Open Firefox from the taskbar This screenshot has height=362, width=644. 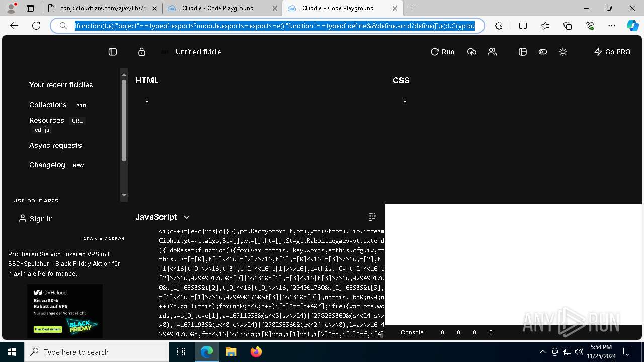point(256,352)
